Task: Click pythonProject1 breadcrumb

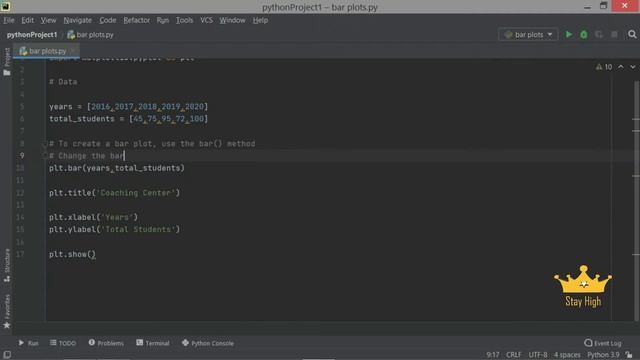Action: (x=32, y=35)
